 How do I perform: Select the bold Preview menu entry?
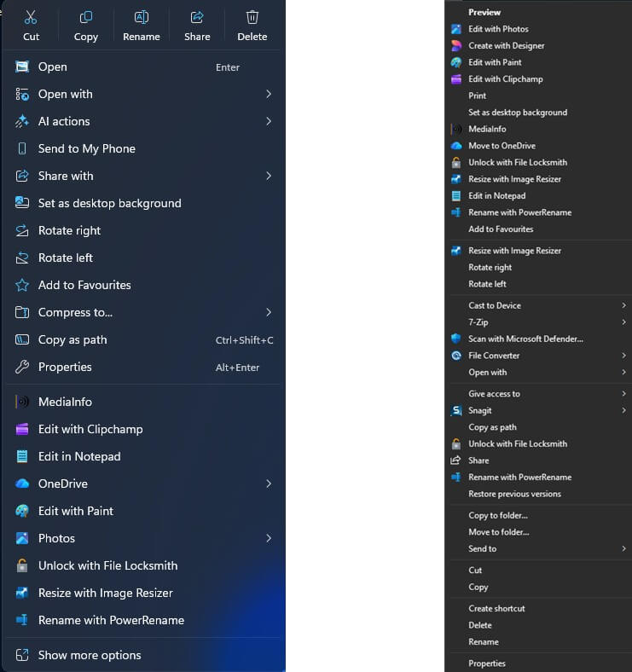[484, 13]
